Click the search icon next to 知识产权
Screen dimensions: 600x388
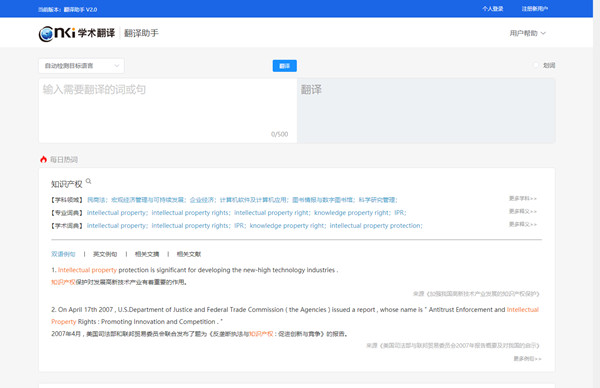coord(88,181)
